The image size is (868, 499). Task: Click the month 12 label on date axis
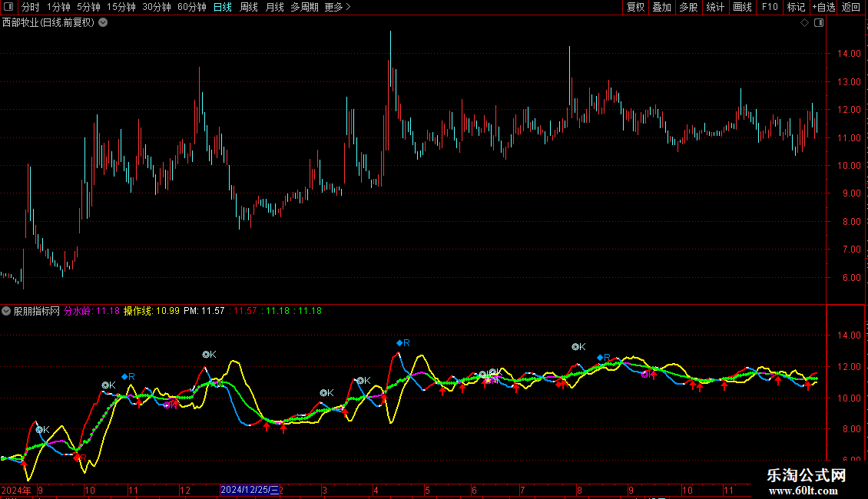pyautogui.click(x=185, y=490)
